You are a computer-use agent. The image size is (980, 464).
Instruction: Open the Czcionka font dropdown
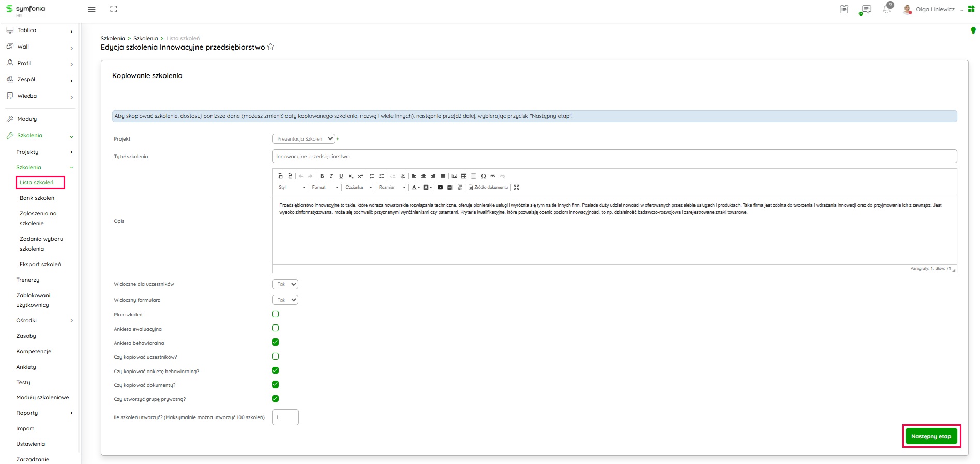(358, 188)
